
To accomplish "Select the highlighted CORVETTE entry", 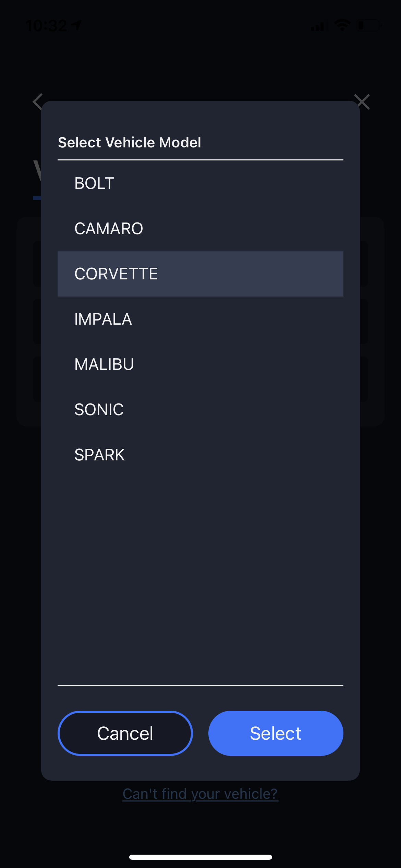I will coord(200,274).
